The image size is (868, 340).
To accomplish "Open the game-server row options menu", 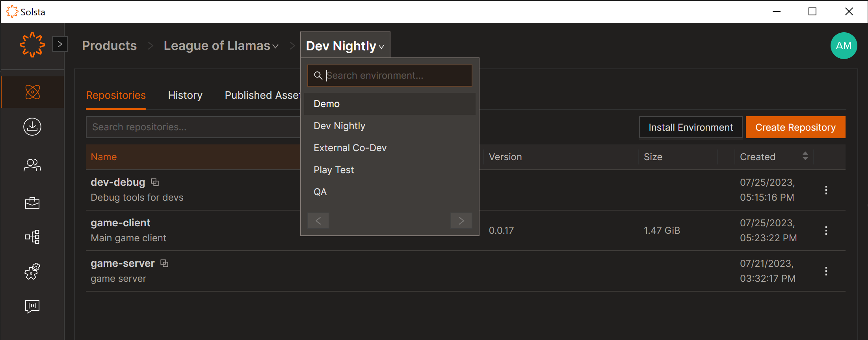I will (826, 271).
